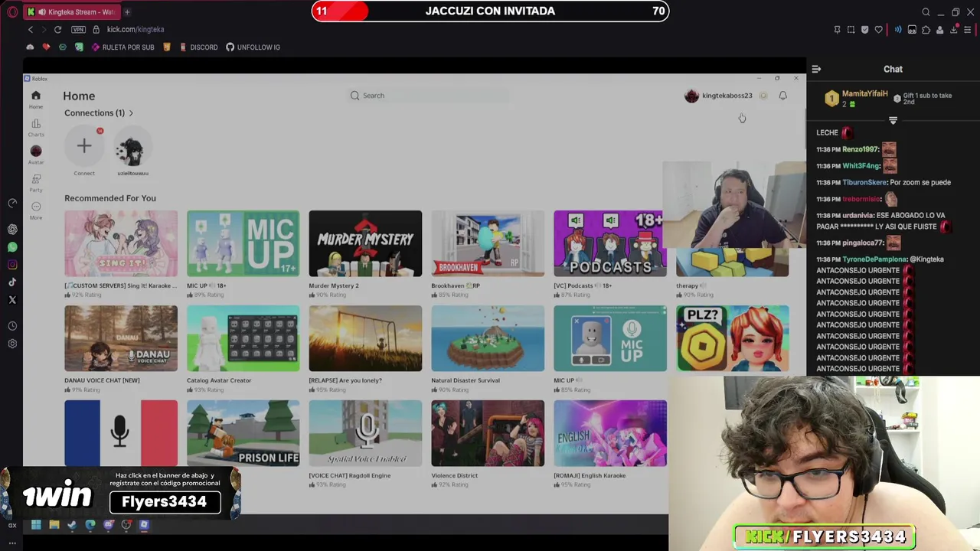
Task: Open a new browser tab
Action: pos(127,11)
